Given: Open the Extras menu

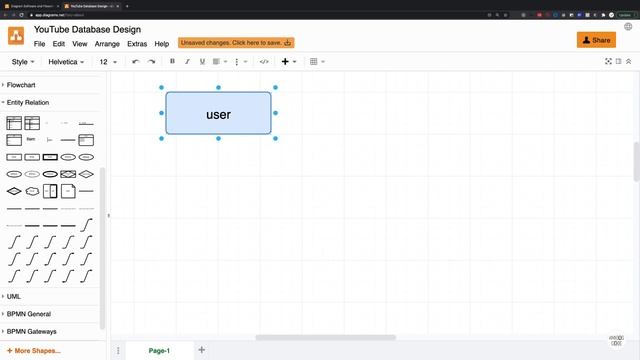Looking at the screenshot, I should pos(137,44).
